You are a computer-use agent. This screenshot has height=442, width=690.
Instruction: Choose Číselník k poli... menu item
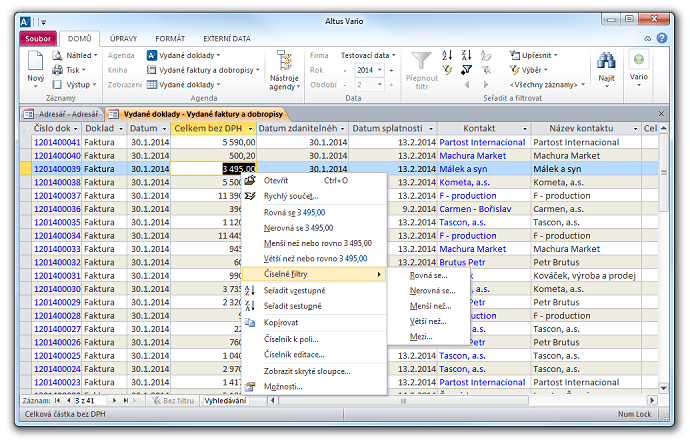click(x=314, y=339)
